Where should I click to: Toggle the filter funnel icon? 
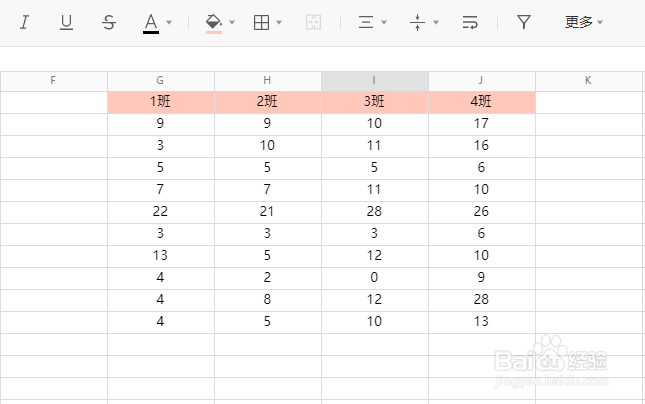(x=523, y=22)
